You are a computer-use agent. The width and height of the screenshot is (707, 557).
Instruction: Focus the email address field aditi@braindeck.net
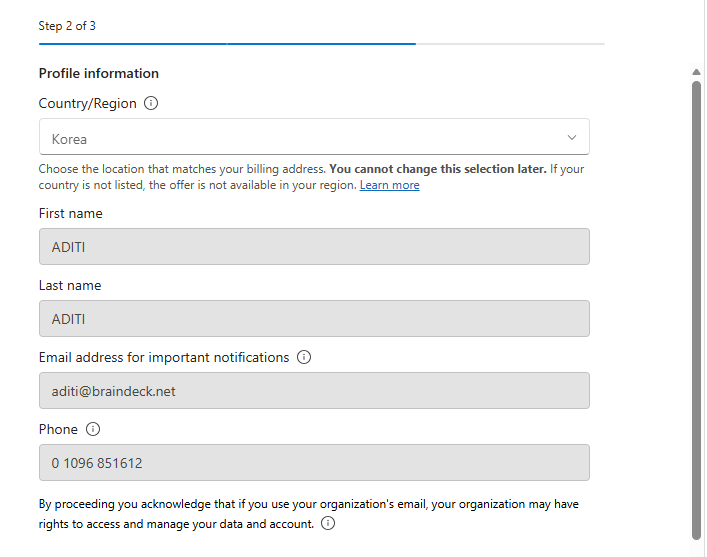314,391
